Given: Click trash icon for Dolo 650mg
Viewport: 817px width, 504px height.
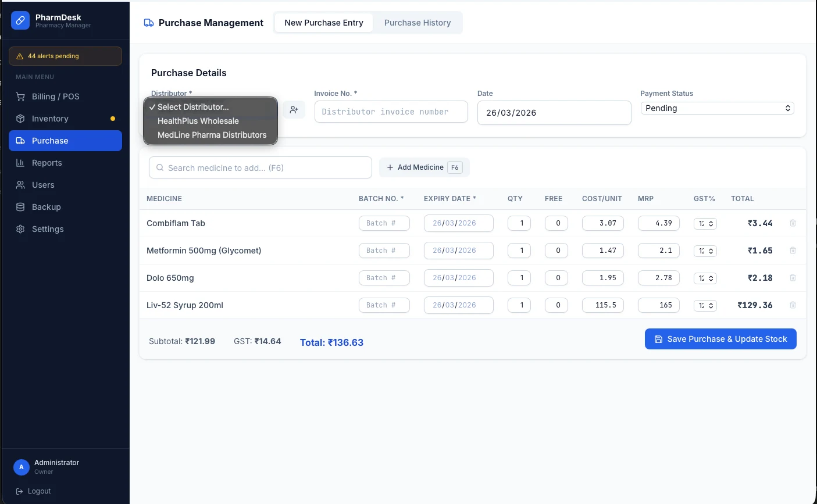Looking at the screenshot, I should click(x=793, y=278).
